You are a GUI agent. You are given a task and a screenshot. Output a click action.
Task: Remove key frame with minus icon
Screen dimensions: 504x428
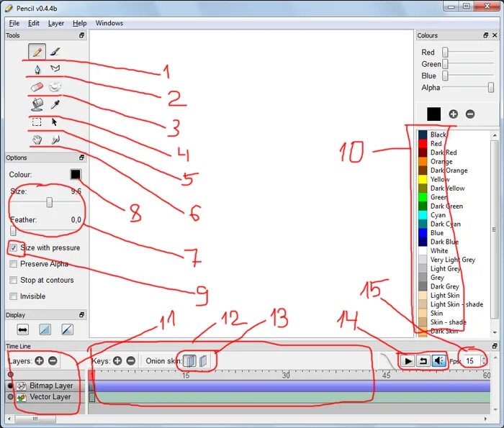(x=131, y=361)
